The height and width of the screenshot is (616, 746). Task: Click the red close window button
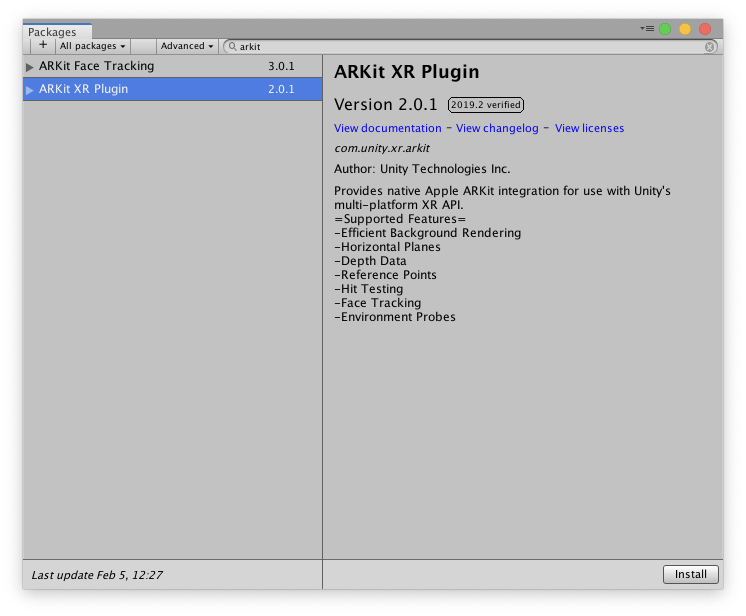point(705,29)
